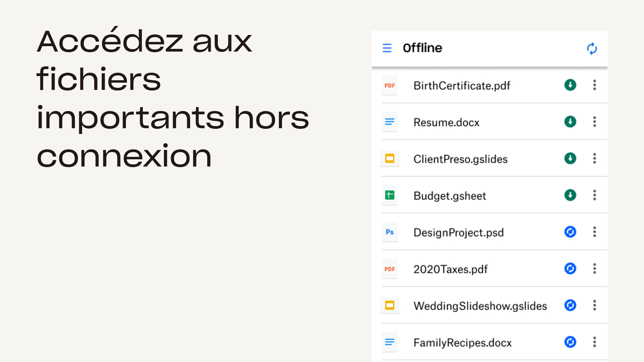Open more options for 2020Taxes.pdf
644x362 pixels.
pyautogui.click(x=594, y=268)
